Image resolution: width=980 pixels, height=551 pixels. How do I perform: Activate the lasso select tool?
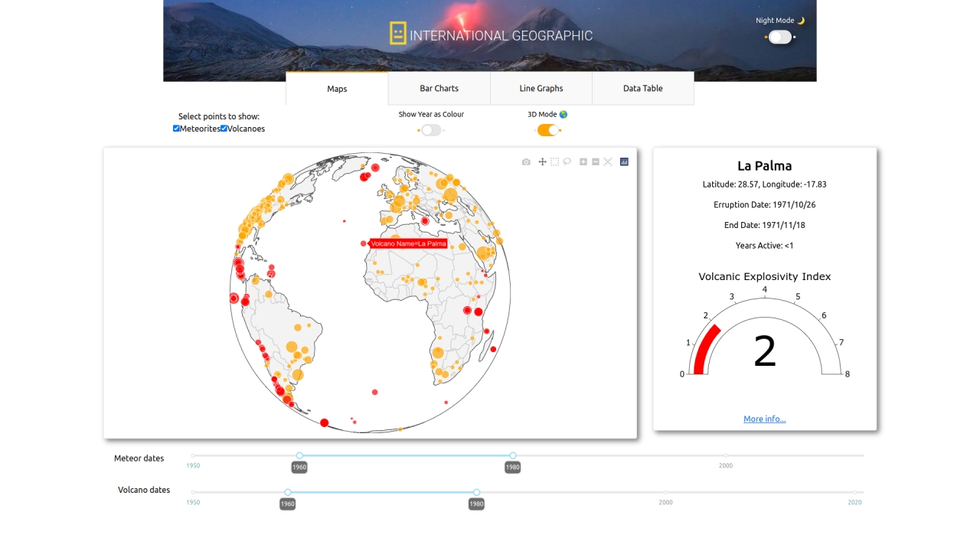pyautogui.click(x=567, y=161)
